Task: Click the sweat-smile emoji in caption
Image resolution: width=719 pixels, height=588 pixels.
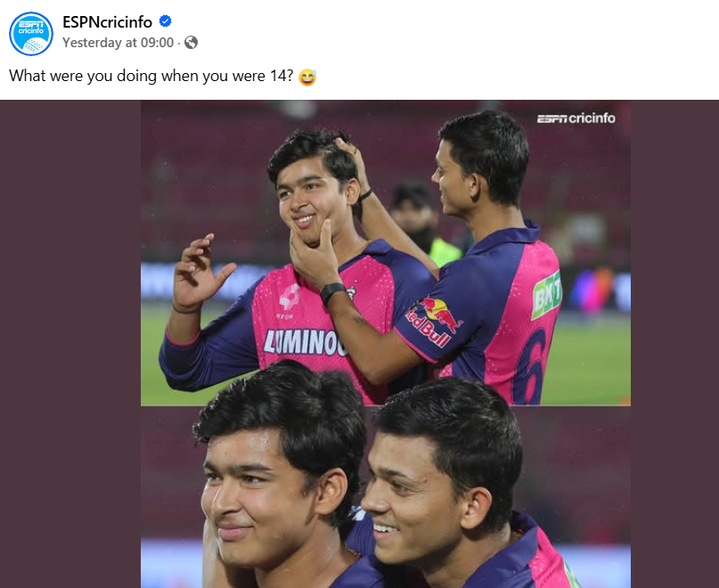Action: [x=307, y=77]
